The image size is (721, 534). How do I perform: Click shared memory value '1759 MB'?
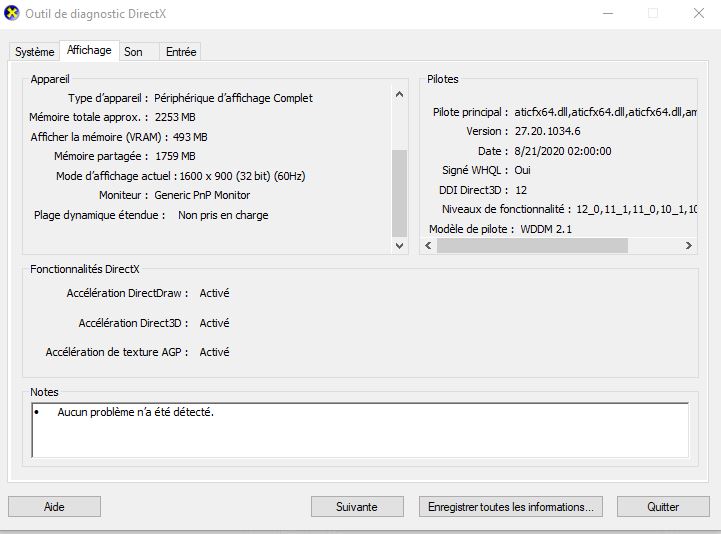click(175, 156)
